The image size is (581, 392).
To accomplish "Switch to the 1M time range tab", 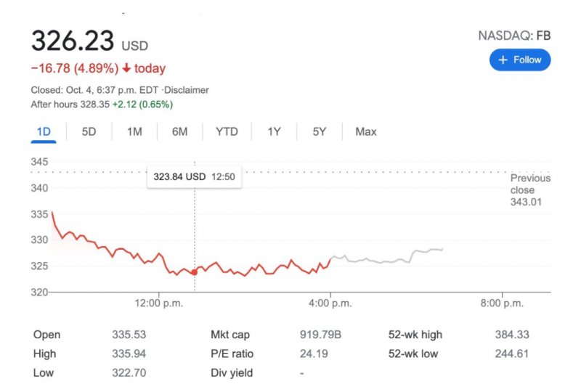I will coord(134,132).
